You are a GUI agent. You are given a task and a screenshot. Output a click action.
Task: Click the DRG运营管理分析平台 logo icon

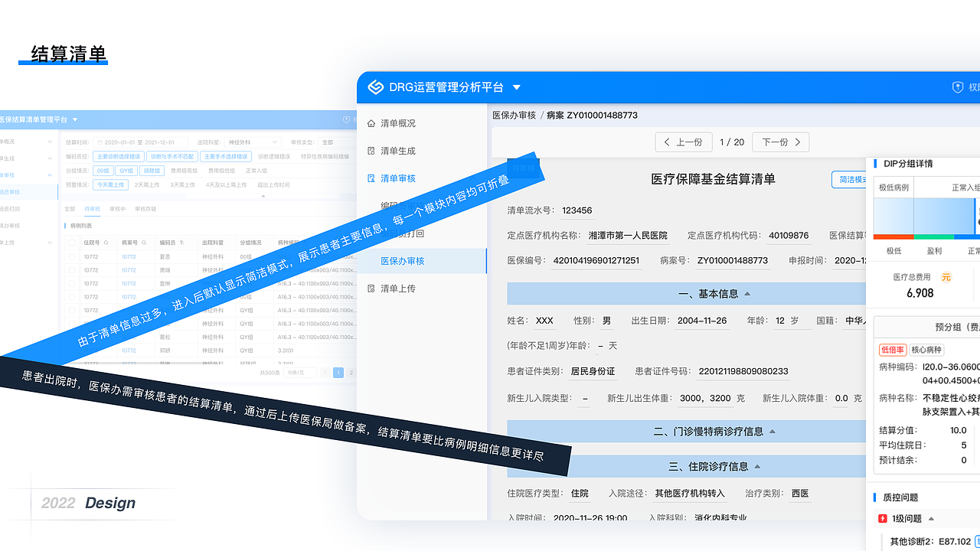click(375, 87)
